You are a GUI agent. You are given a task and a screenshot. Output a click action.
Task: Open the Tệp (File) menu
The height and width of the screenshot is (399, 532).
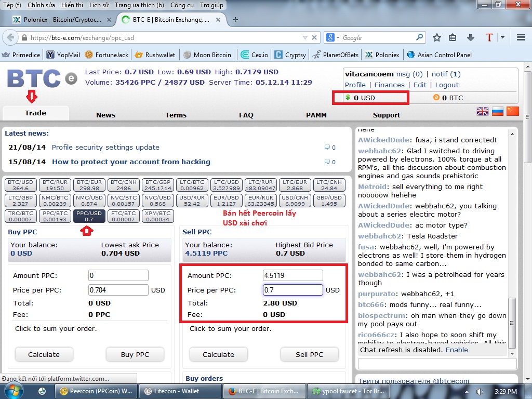(12, 5)
